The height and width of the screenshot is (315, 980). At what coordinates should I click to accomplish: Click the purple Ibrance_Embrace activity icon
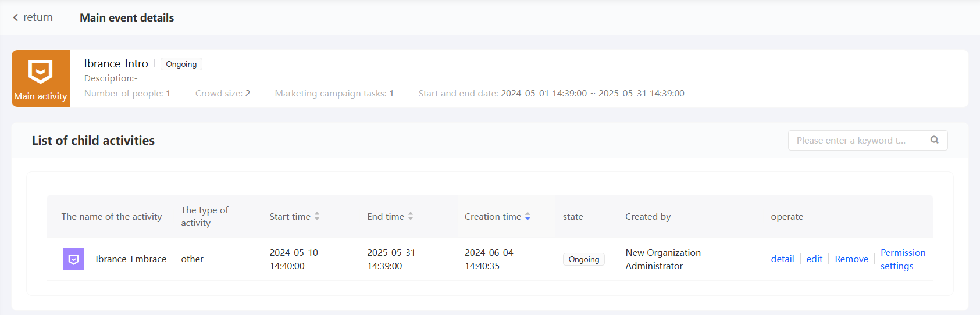73,259
